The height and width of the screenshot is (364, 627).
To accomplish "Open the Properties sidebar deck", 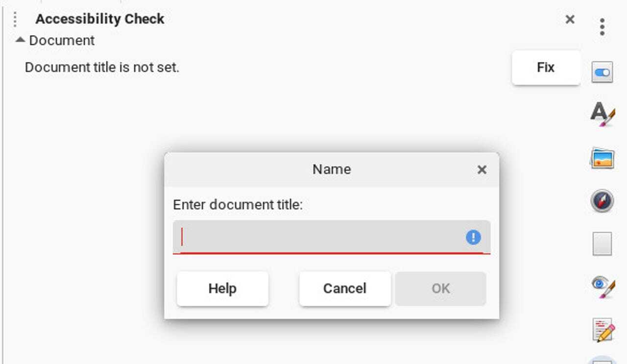I will coord(602,73).
